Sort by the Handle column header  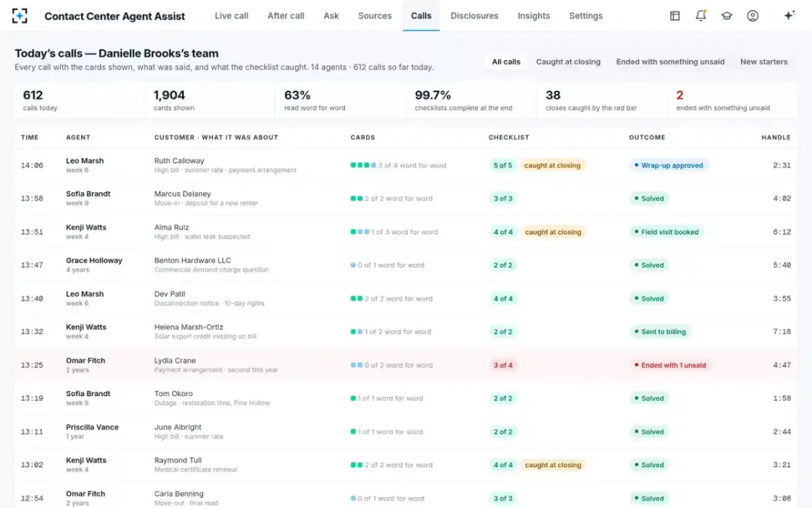point(775,137)
